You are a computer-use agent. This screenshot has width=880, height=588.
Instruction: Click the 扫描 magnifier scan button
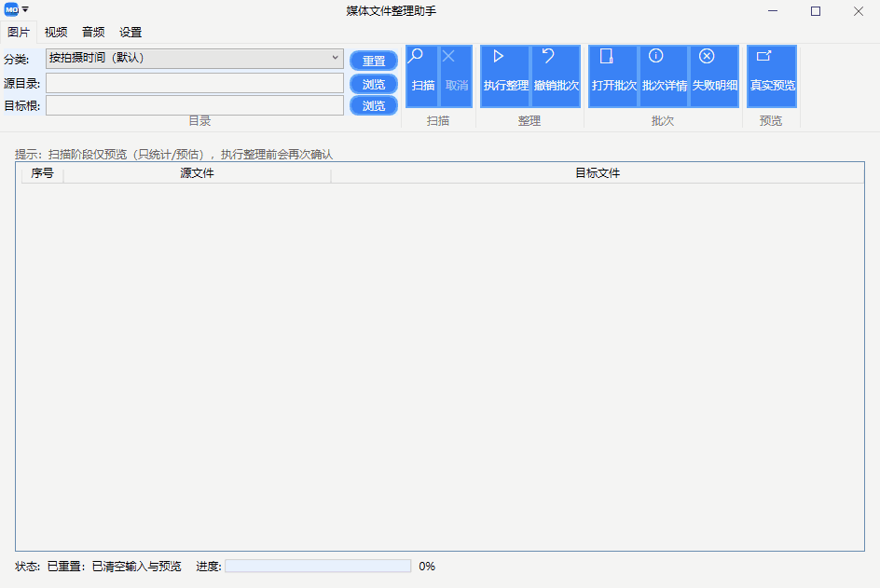pyautogui.click(x=422, y=76)
